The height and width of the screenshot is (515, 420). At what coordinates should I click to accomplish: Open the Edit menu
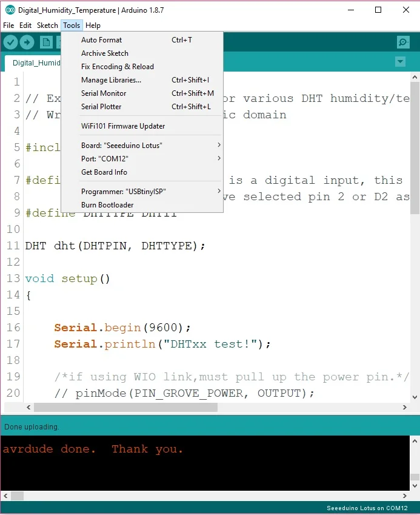[x=25, y=25]
